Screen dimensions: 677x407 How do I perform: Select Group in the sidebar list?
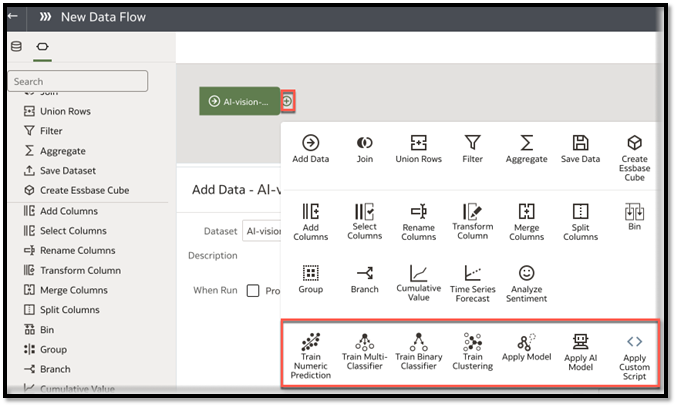click(x=45, y=350)
